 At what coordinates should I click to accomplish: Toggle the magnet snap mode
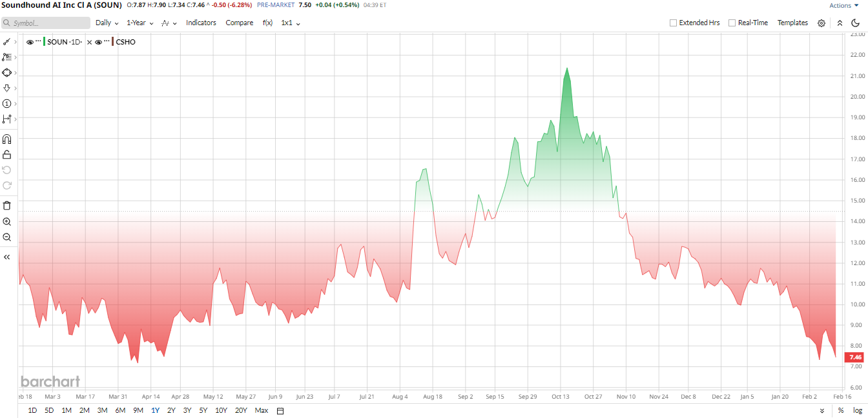[x=7, y=139]
